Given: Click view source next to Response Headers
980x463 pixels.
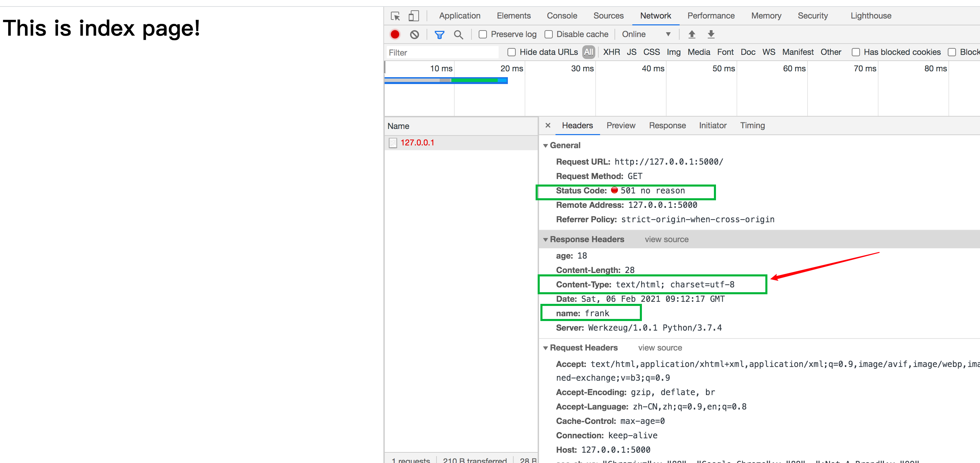Looking at the screenshot, I should click(666, 240).
